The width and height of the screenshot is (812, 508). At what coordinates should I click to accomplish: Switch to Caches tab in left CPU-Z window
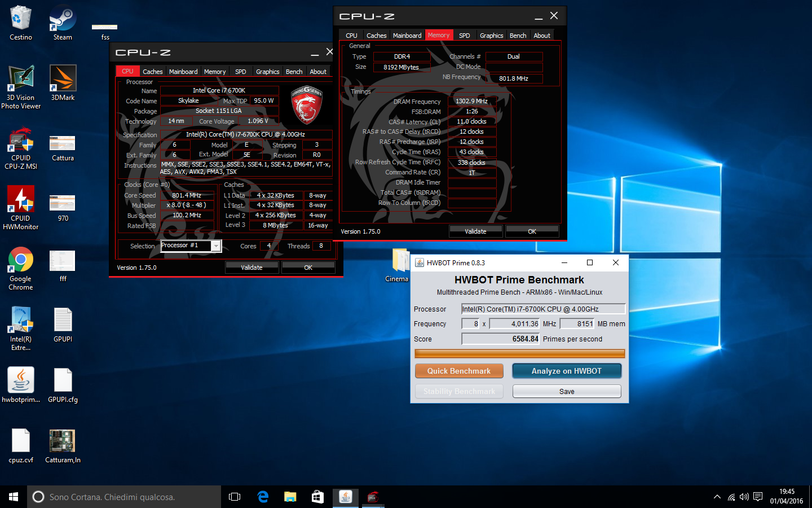152,72
